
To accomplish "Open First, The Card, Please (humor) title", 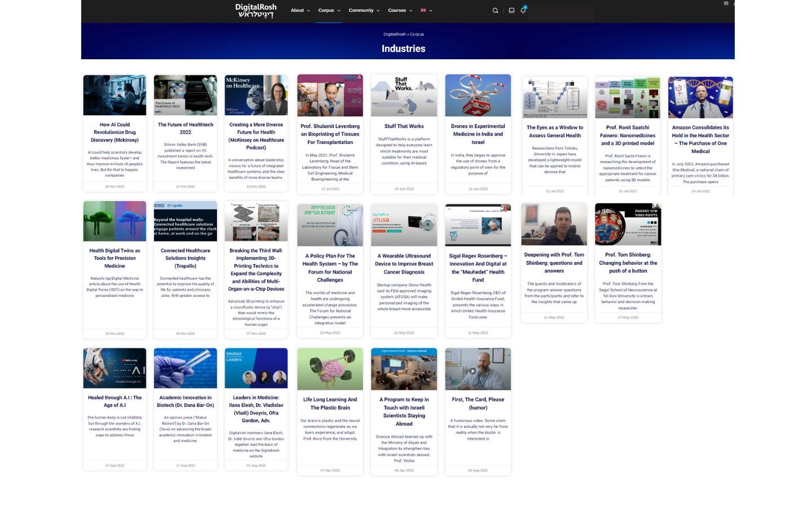I will click(x=478, y=404).
